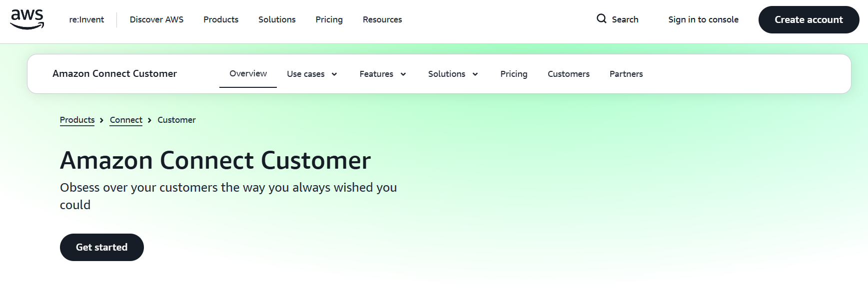Open the Products top menu
868x294 pixels.
point(221,19)
